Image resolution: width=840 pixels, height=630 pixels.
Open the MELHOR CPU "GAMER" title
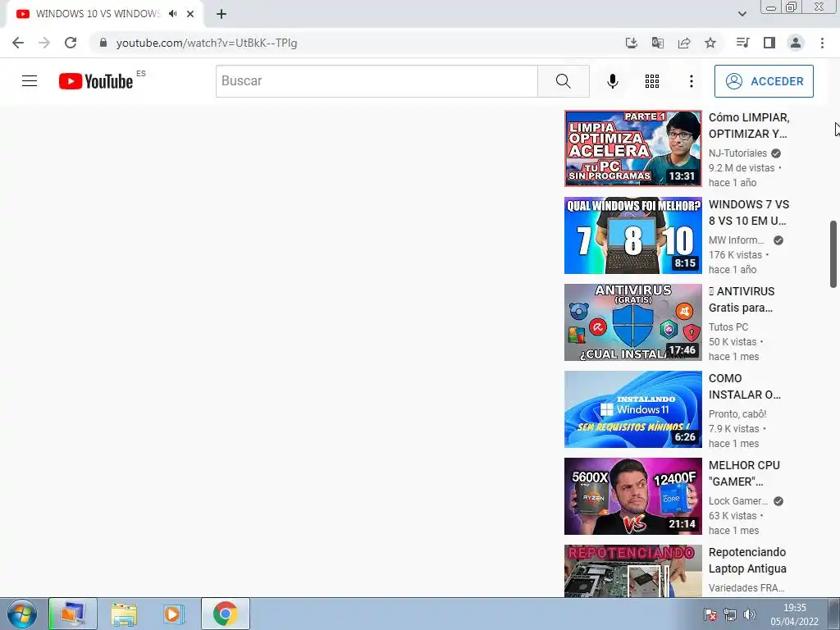click(744, 473)
